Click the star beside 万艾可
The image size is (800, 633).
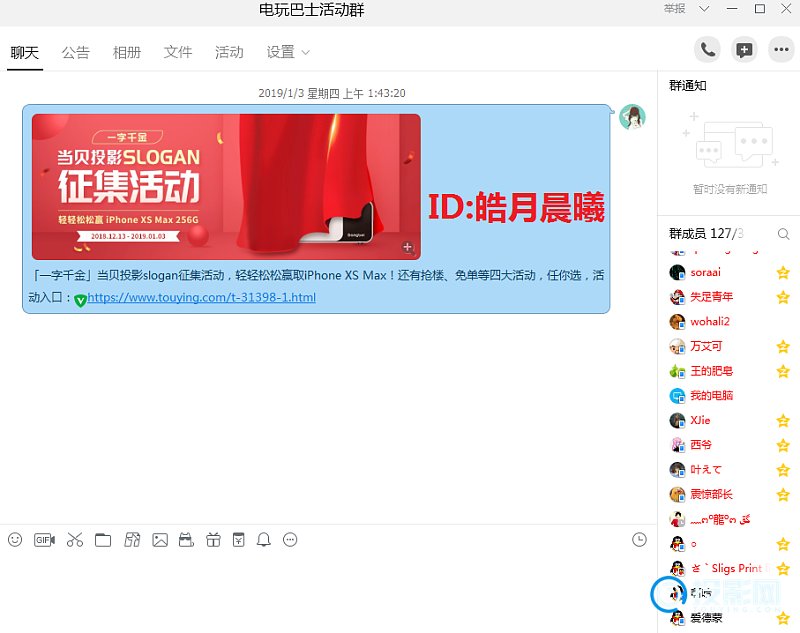click(783, 347)
